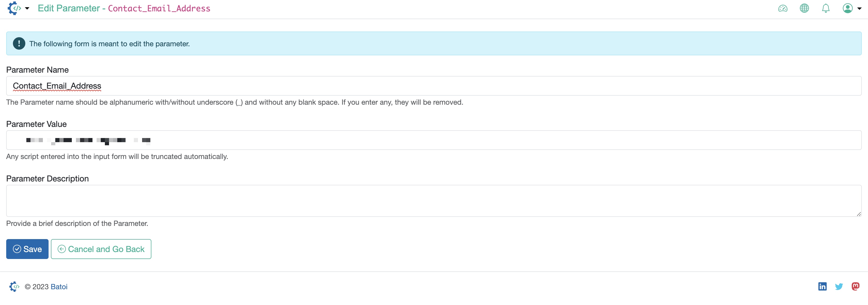Click the alert text about editing parameter
This screenshot has height=305, width=868.
pyautogui.click(x=110, y=44)
